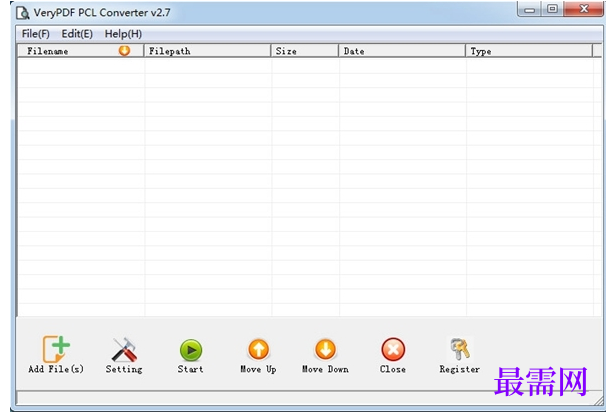Sort by the Type column header
Image resolution: width=606 pixels, height=413 pixels.
pyautogui.click(x=529, y=51)
